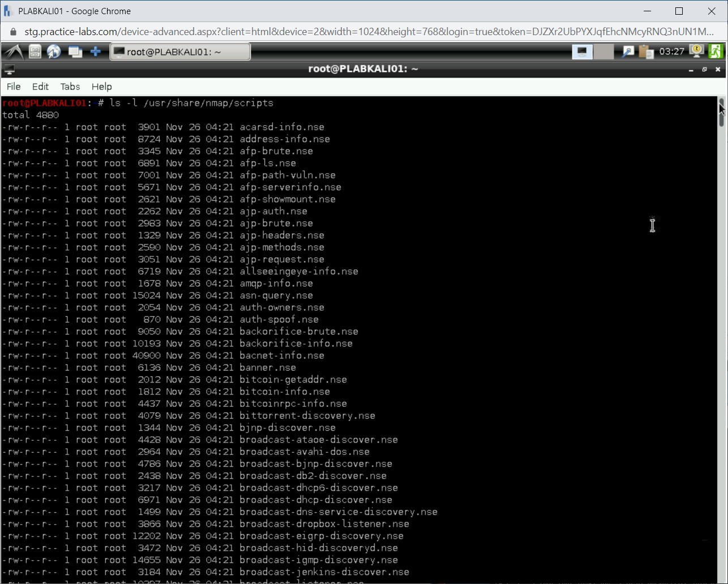Open the Tabs menu

tap(70, 87)
